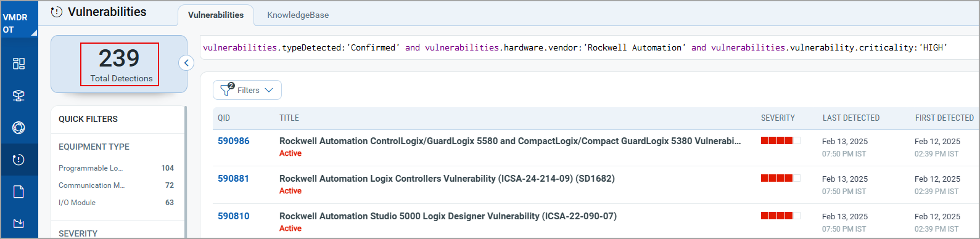Click the count 104 for Programmable Lo...
Image resolution: width=980 pixels, height=239 pixels.
(x=168, y=168)
